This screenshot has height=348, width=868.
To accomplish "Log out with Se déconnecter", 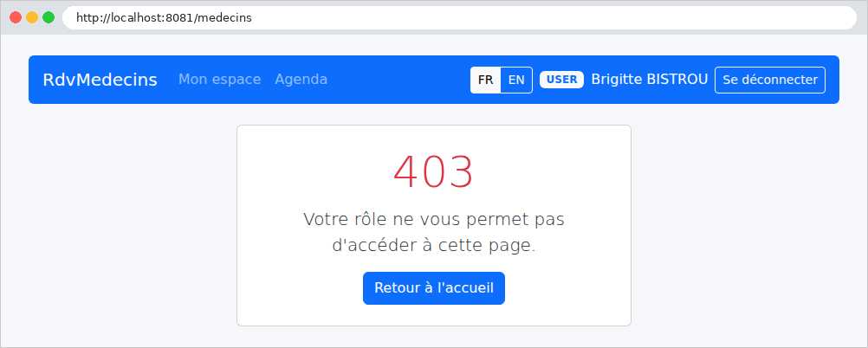I will (770, 81).
